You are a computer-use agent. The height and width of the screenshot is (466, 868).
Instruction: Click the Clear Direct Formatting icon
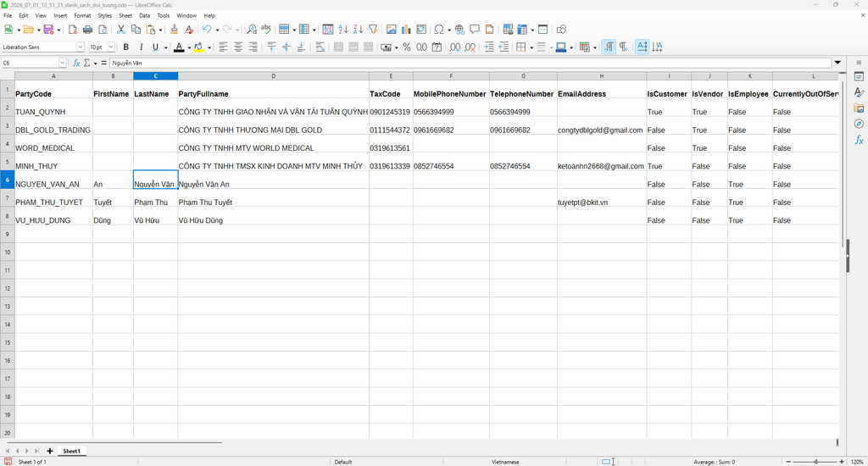pyautogui.click(x=189, y=30)
